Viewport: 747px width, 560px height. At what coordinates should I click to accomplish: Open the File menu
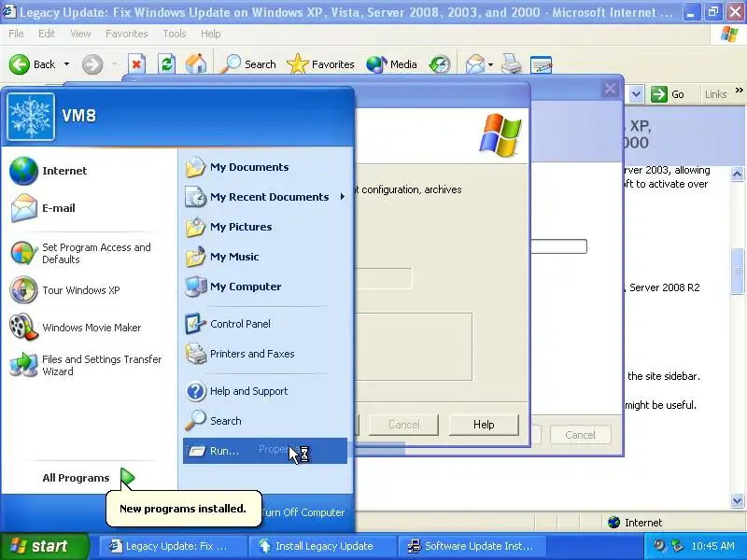pos(16,34)
